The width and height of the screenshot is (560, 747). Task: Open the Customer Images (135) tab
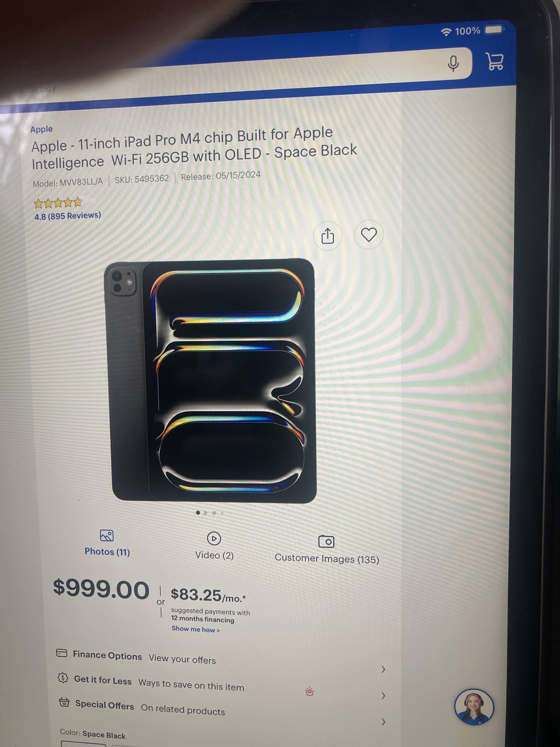pos(327,559)
